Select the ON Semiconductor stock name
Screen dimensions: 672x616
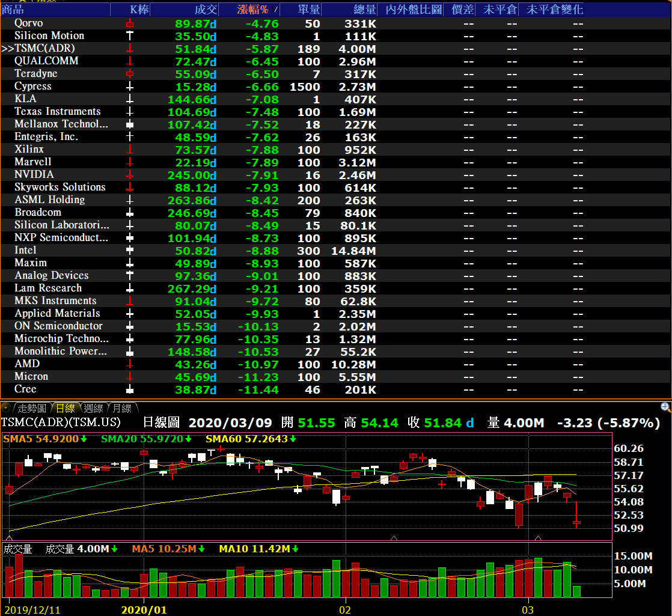point(59,326)
